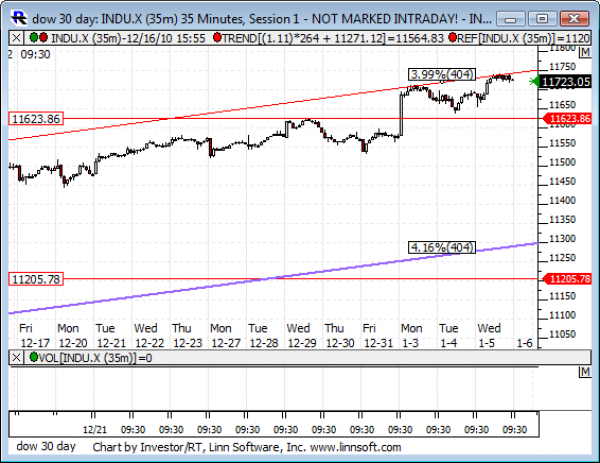Image resolution: width=600 pixels, height=463 pixels.
Task: Click the Investor/RT app icon in title bar
Action: click(19, 18)
